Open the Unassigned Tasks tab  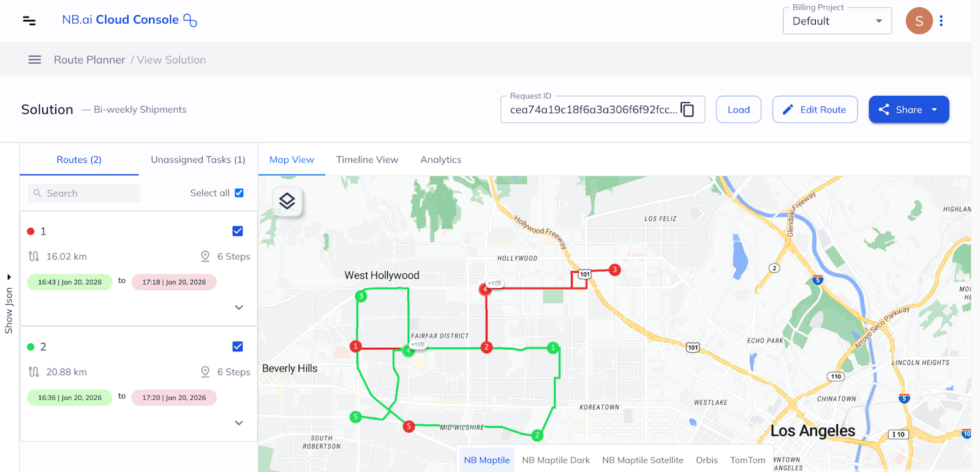(x=198, y=160)
